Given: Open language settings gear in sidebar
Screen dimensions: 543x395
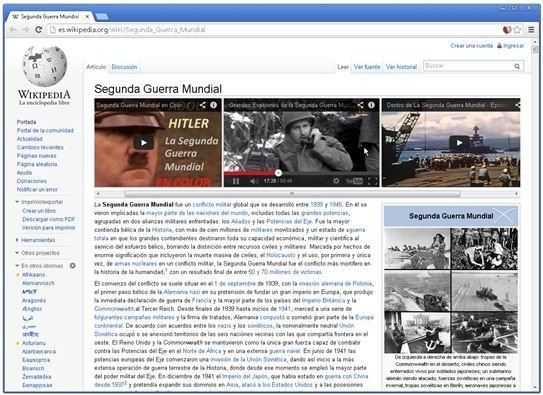Looking at the screenshot, I should [x=72, y=266].
